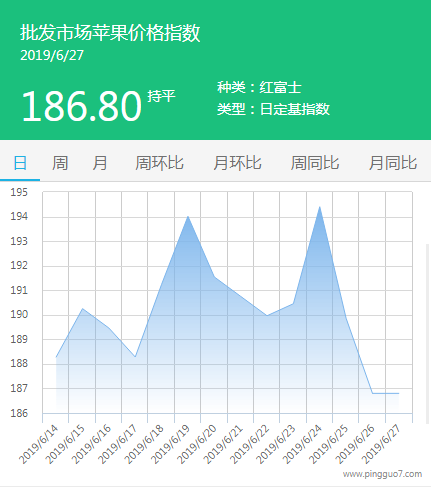Click the y-axis value 195

[19, 192]
